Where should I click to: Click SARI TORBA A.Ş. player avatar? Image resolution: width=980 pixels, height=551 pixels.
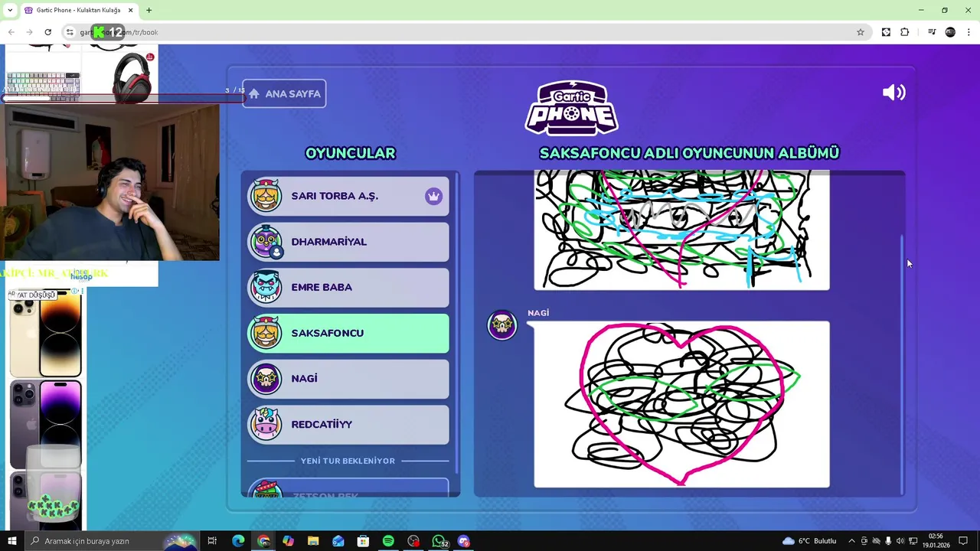(x=266, y=196)
